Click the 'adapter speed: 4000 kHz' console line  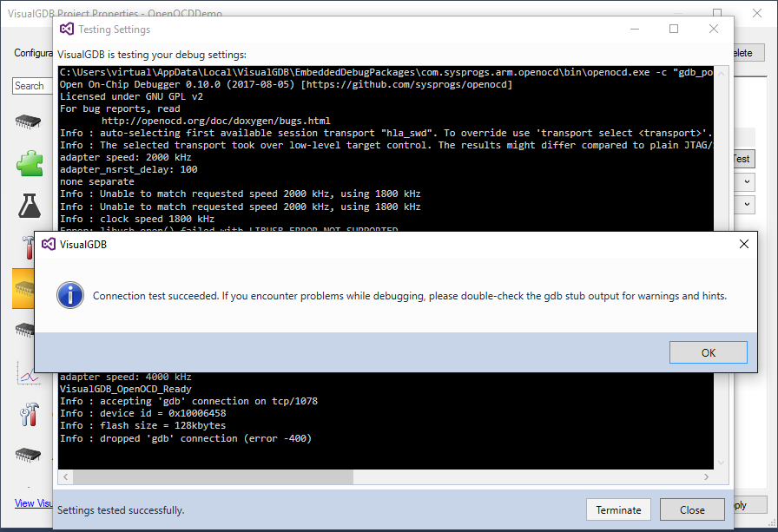[126, 377]
